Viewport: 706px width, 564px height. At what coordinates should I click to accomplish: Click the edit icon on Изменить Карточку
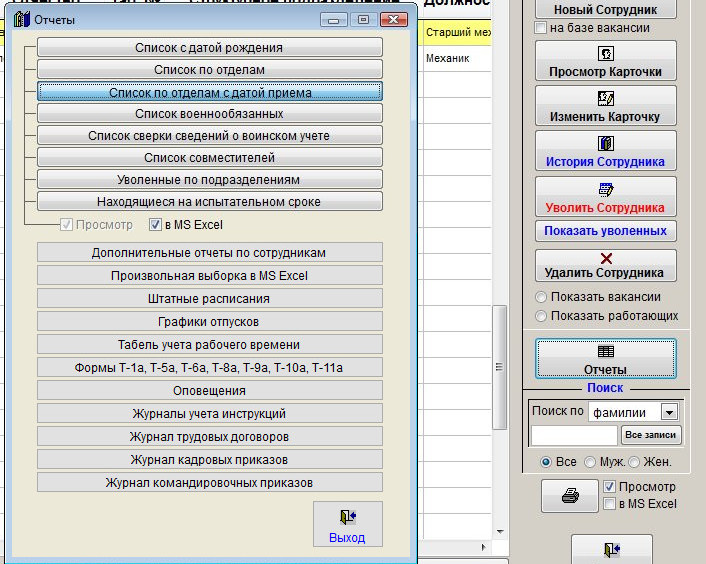click(606, 99)
